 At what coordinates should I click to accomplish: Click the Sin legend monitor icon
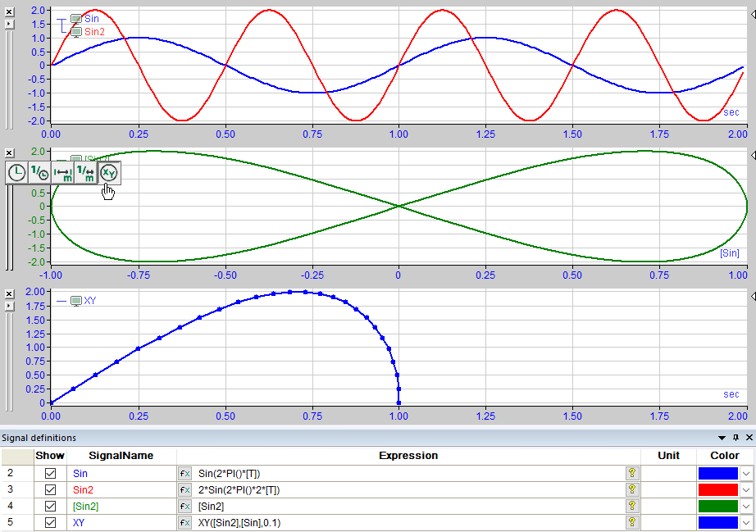click(76, 19)
